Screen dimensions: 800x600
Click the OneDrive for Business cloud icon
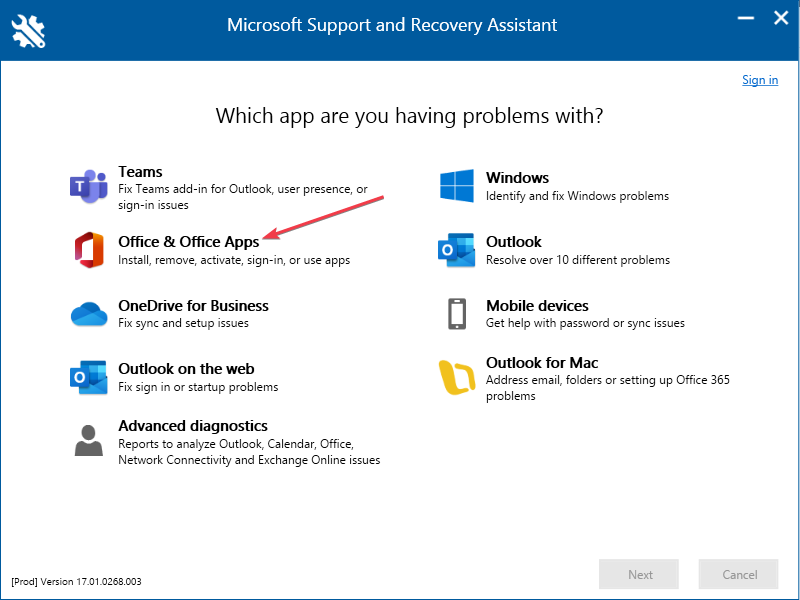88,314
